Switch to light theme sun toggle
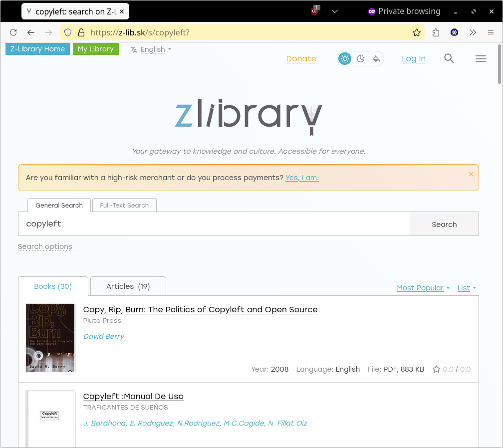The height and width of the screenshot is (448, 503). coord(345,59)
